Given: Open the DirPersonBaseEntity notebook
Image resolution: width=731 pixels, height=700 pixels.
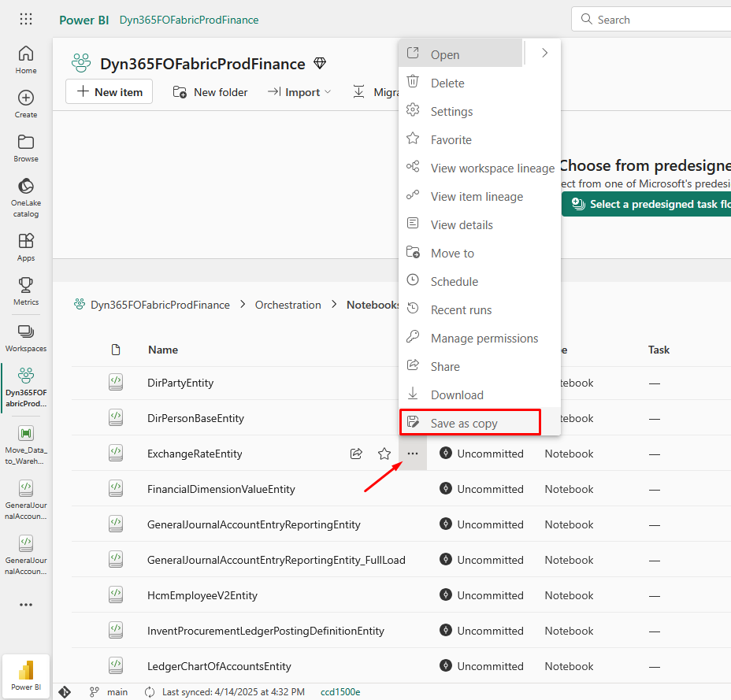Looking at the screenshot, I should pyautogui.click(x=196, y=418).
